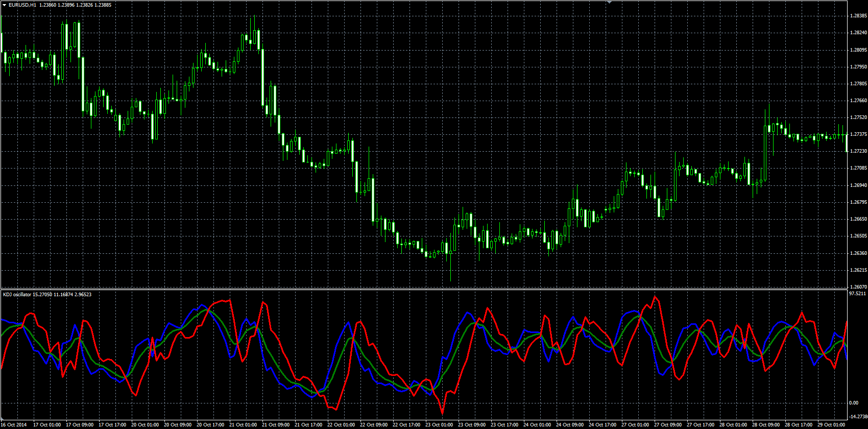
Task: Click the "1.26940" price scale label
Action: (x=858, y=185)
